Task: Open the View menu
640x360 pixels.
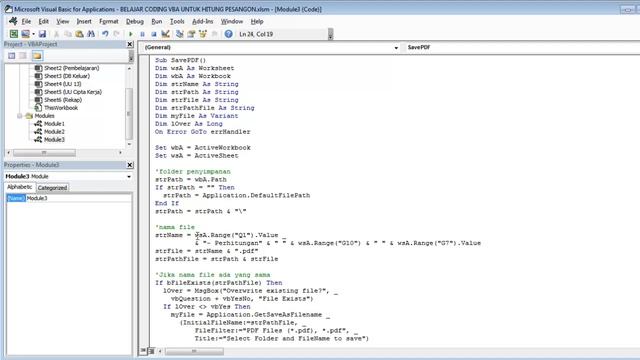Action: pos(62,21)
